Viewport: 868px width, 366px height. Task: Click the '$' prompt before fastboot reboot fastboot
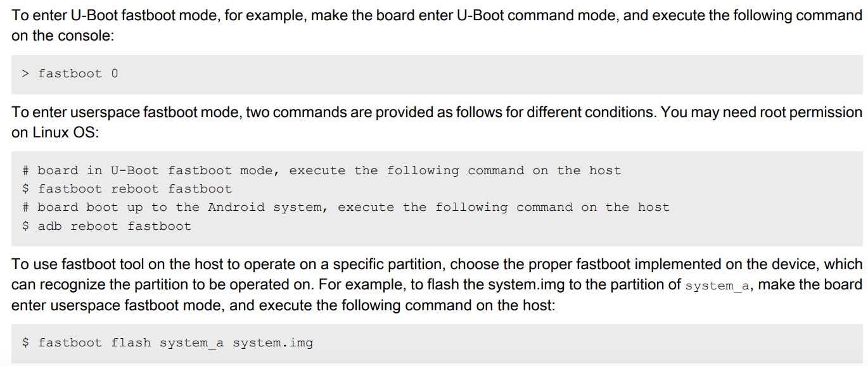pyautogui.click(x=25, y=189)
